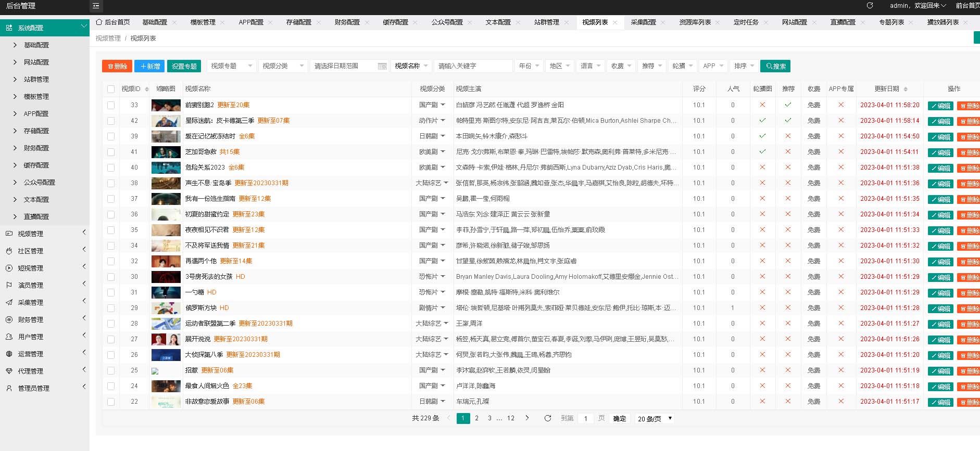This screenshot has height=451, width=980.
Task: Click the keyword search input field
Action: [473, 66]
